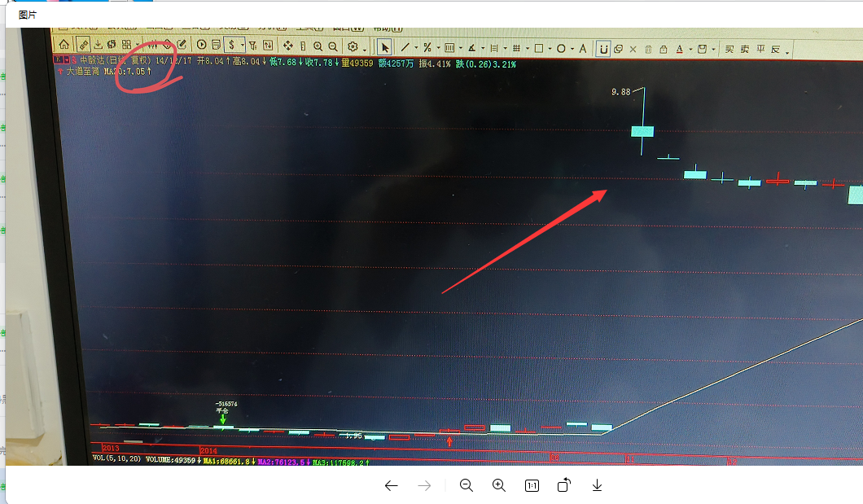The width and height of the screenshot is (863, 504).
Task: Select the horizontal lines channel tool
Action: (x=494, y=48)
